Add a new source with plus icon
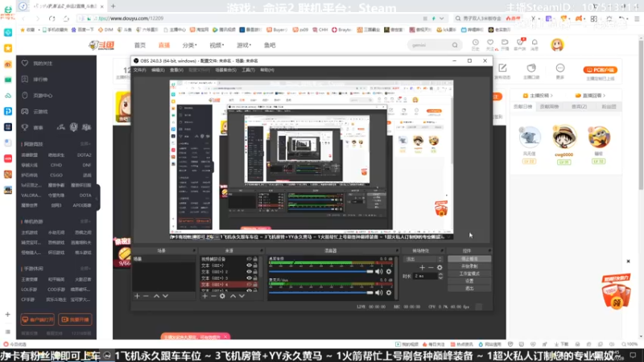 [x=204, y=296]
